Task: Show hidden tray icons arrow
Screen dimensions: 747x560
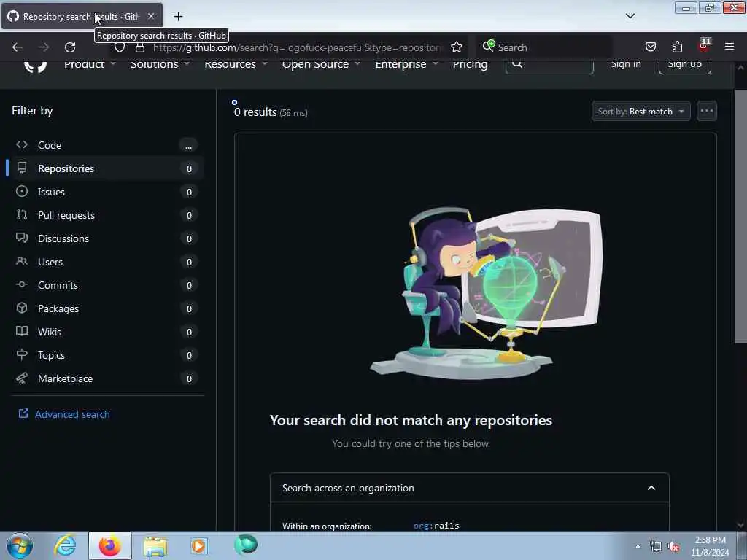Action: click(638, 547)
